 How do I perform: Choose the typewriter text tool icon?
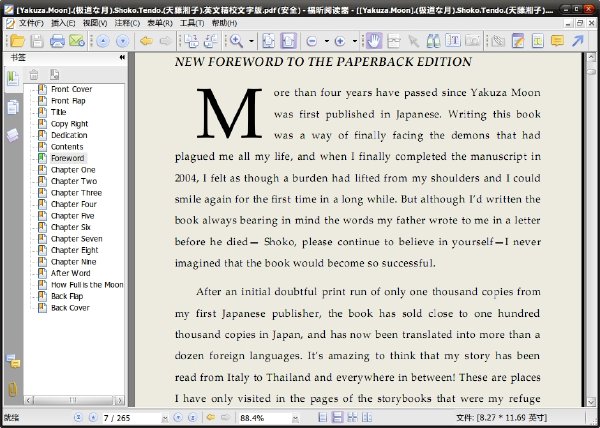click(x=453, y=41)
